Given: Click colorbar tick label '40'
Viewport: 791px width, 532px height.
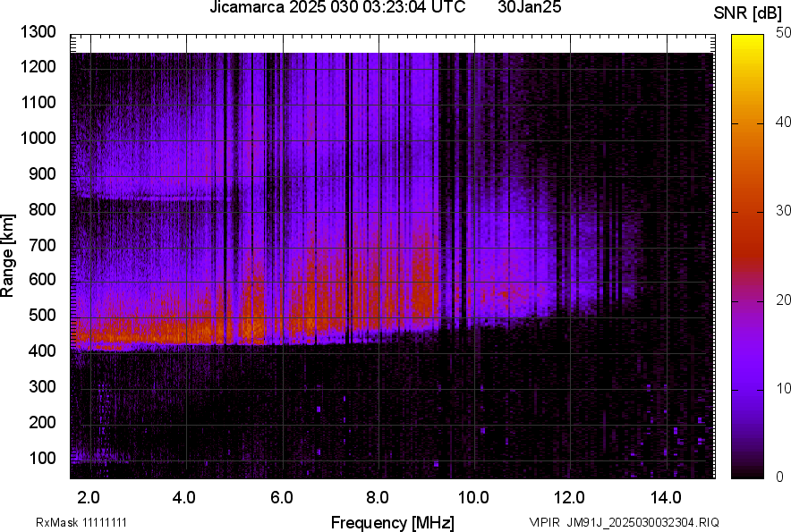Looking at the screenshot, I should 783,122.
